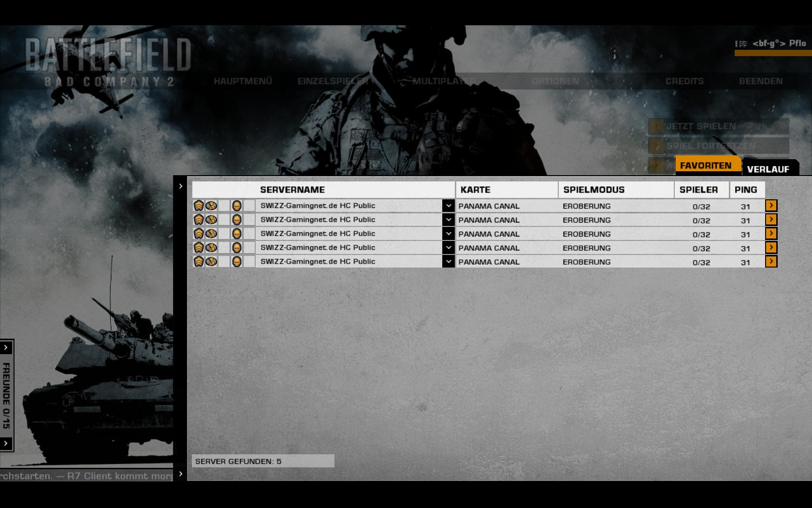Click the rank chevron icon of third server row
The width and height of the screenshot is (812, 508).
tap(199, 234)
